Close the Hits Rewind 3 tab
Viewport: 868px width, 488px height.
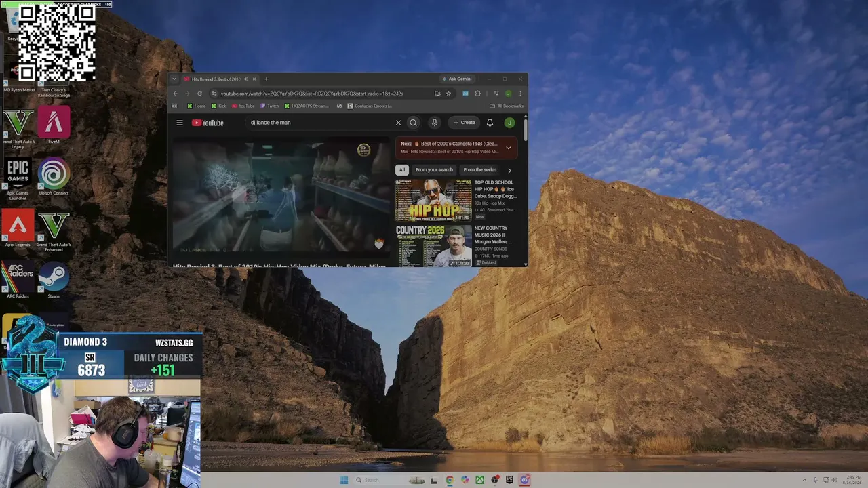click(x=254, y=79)
